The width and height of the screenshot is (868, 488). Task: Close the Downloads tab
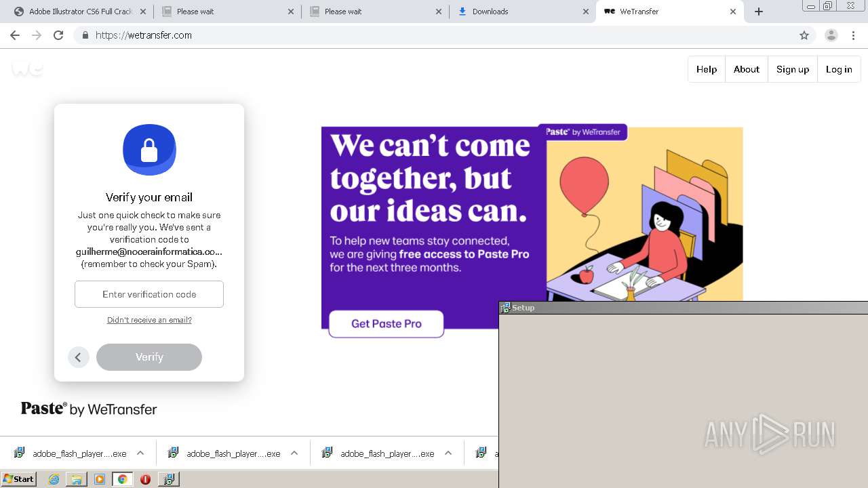(586, 12)
